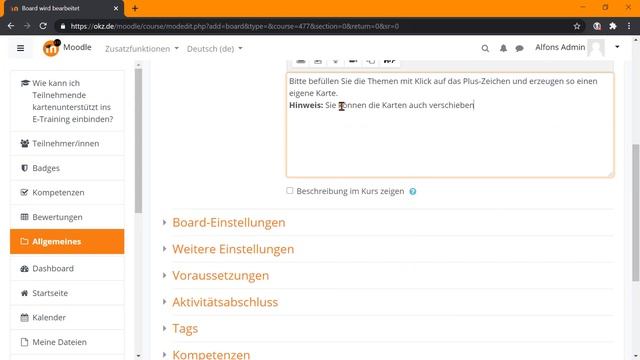Expand the Voraussetzungen section
640x360 pixels.
click(x=220, y=276)
